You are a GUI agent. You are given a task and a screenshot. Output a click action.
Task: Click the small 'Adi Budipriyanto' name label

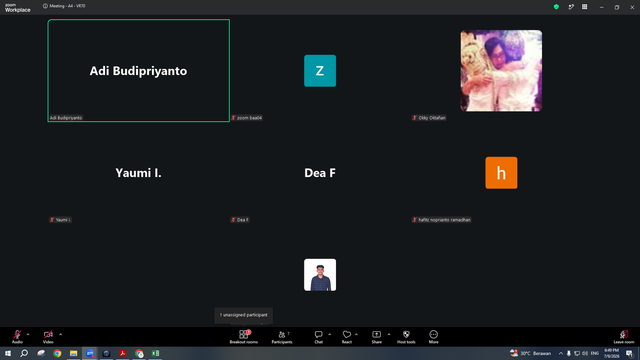coord(66,118)
